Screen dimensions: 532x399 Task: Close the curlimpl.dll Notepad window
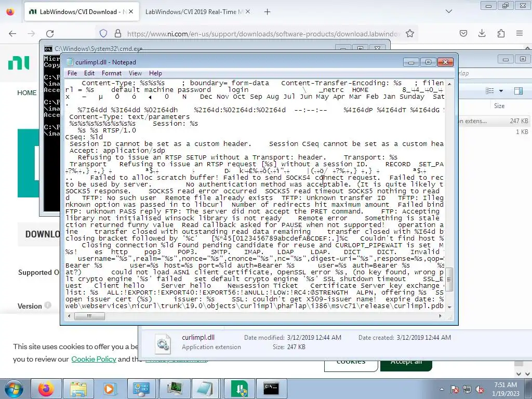point(445,62)
